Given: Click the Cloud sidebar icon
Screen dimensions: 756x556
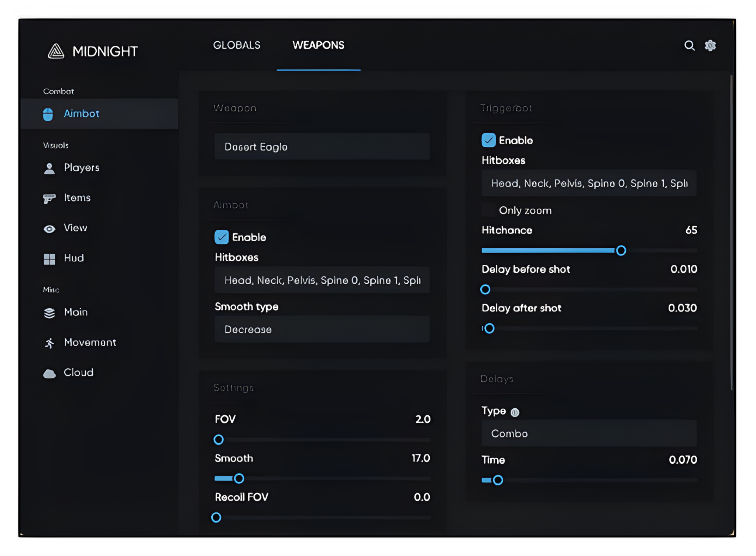Looking at the screenshot, I should (x=49, y=372).
